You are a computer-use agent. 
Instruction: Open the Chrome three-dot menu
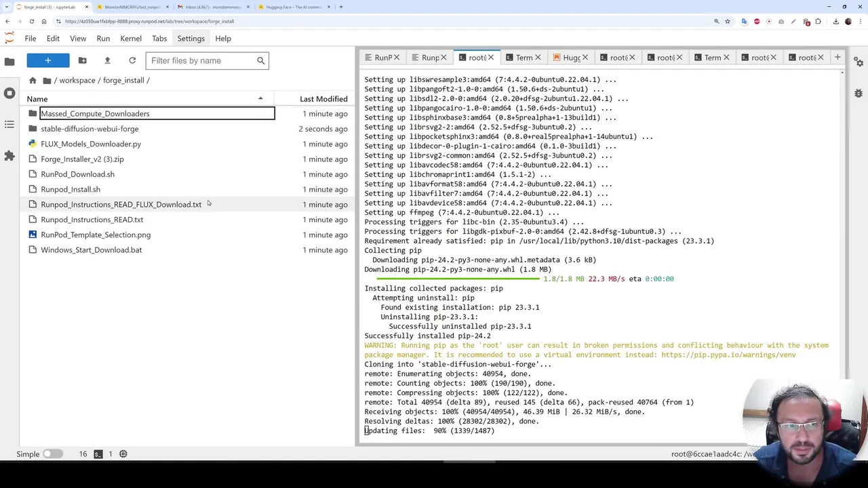pyautogui.click(x=861, y=21)
